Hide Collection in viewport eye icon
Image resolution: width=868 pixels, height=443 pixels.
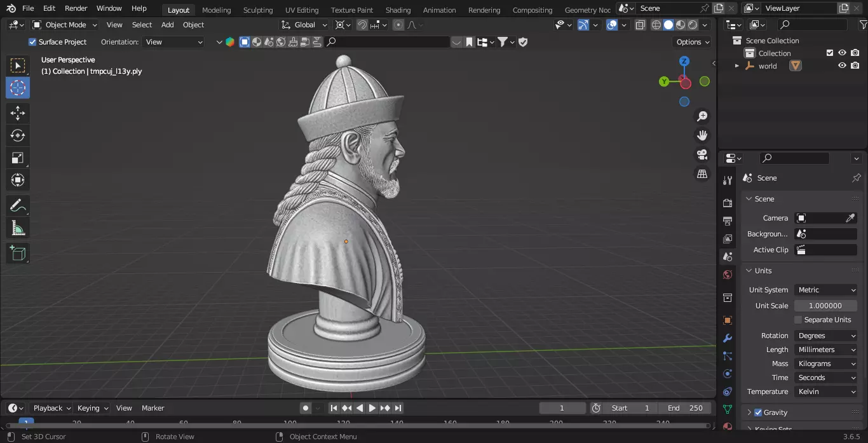[x=842, y=53]
